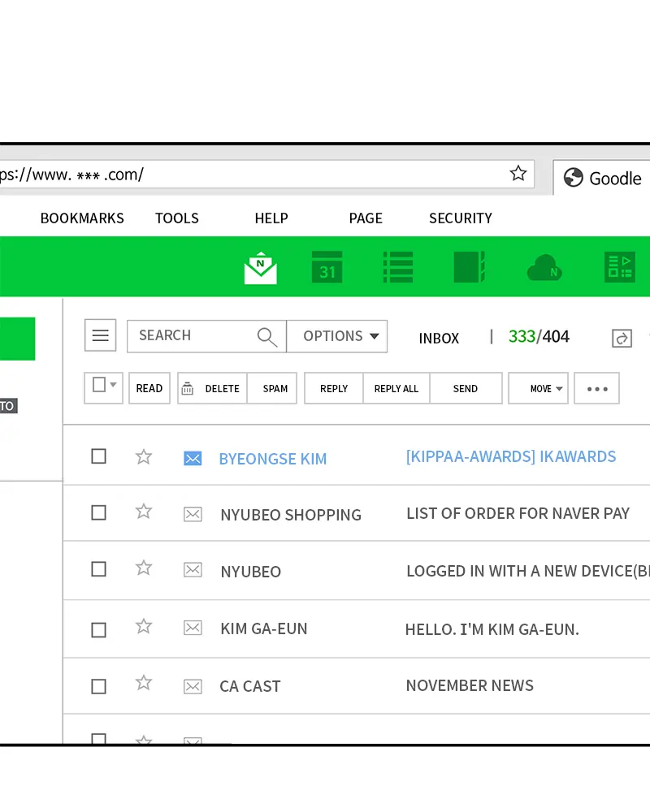
Task: Open the Calendar icon showing 31
Action: [x=327, y=268]
